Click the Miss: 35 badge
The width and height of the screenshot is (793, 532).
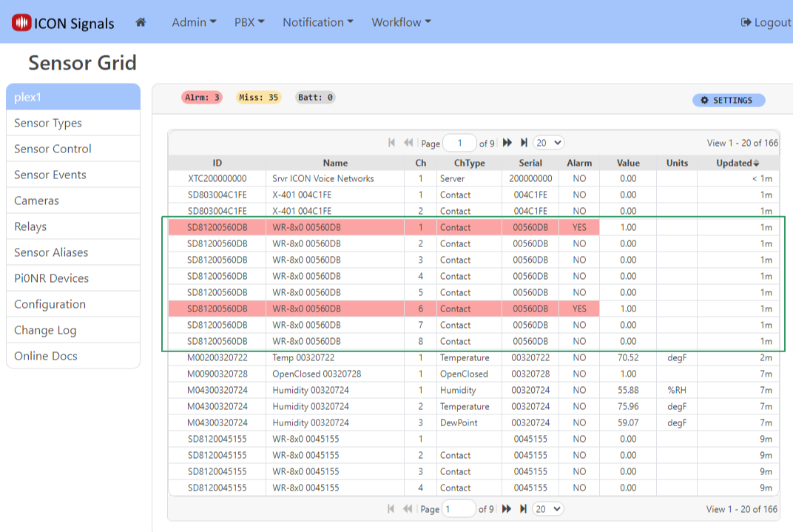pos(258,98)
